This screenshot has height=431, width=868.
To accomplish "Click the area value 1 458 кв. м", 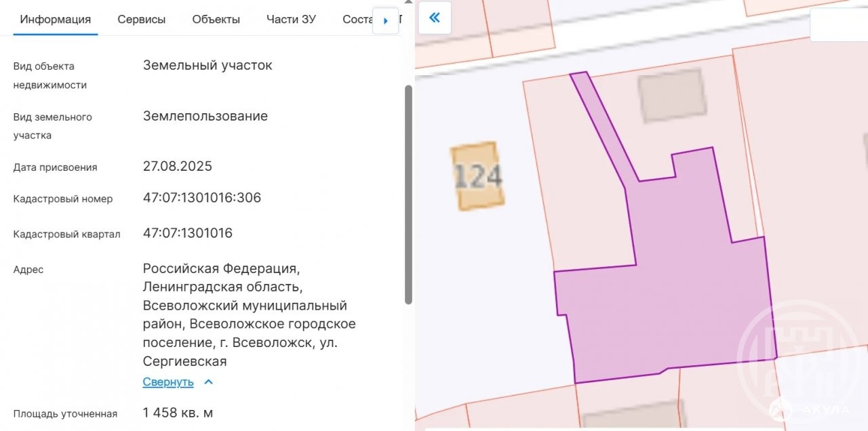I will tap(178, 413).
